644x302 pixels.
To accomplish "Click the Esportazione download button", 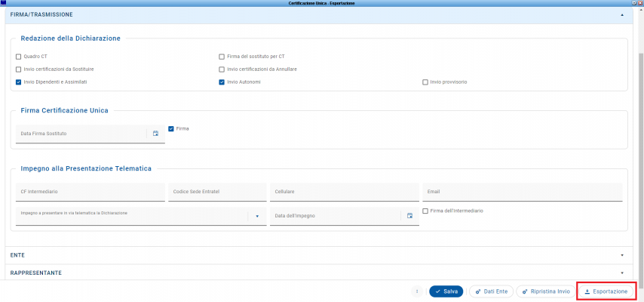I will (x=606, y=291).
